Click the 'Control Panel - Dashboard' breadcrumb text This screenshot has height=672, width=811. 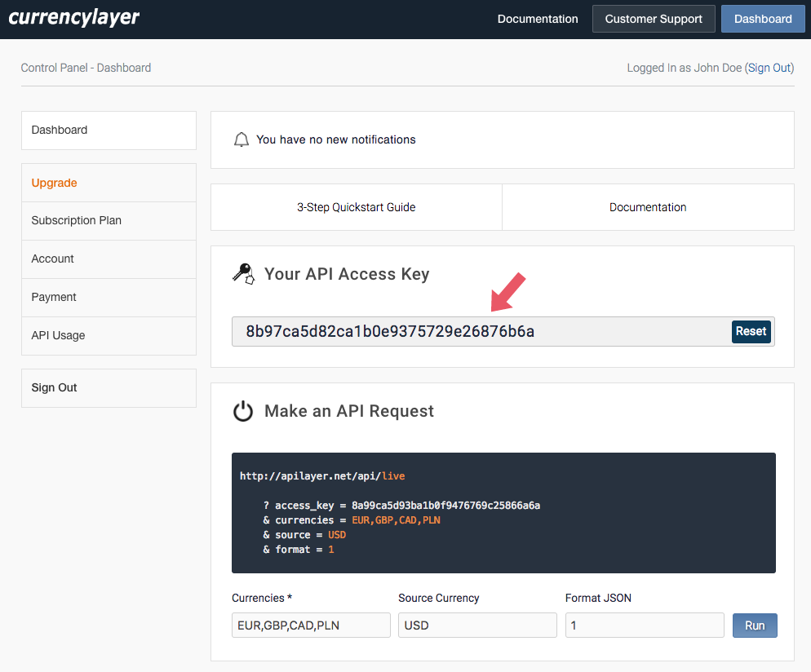click(86, 68)
